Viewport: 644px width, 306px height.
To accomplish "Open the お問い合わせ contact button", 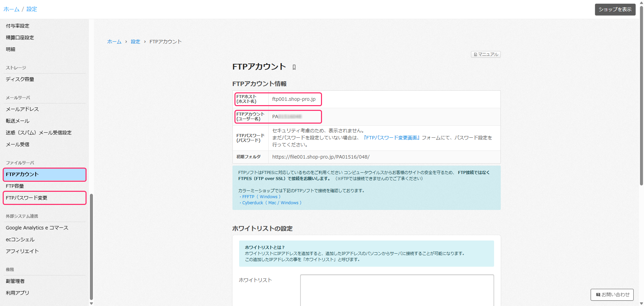I will tap(612, 295).
